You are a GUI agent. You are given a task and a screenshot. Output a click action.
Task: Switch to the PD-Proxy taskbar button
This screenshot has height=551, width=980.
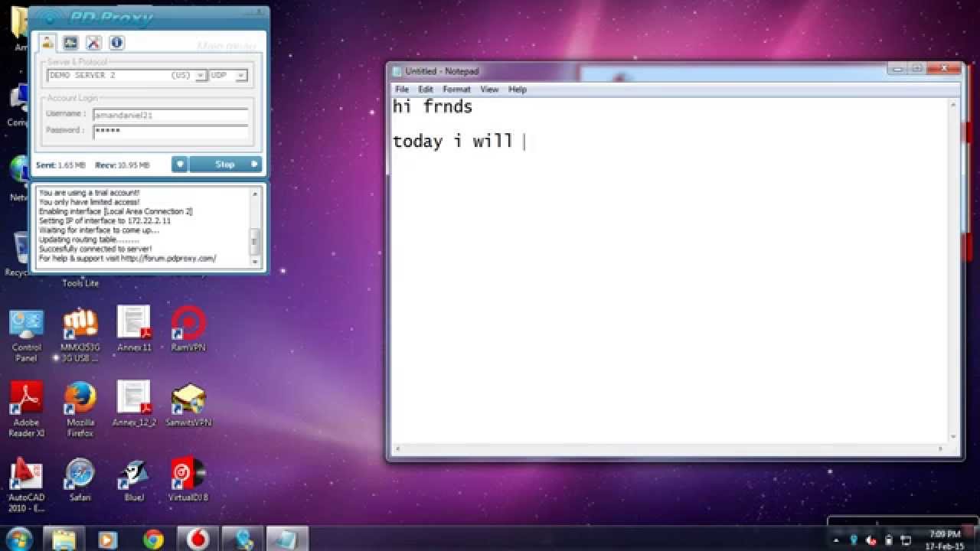point(243,539)
